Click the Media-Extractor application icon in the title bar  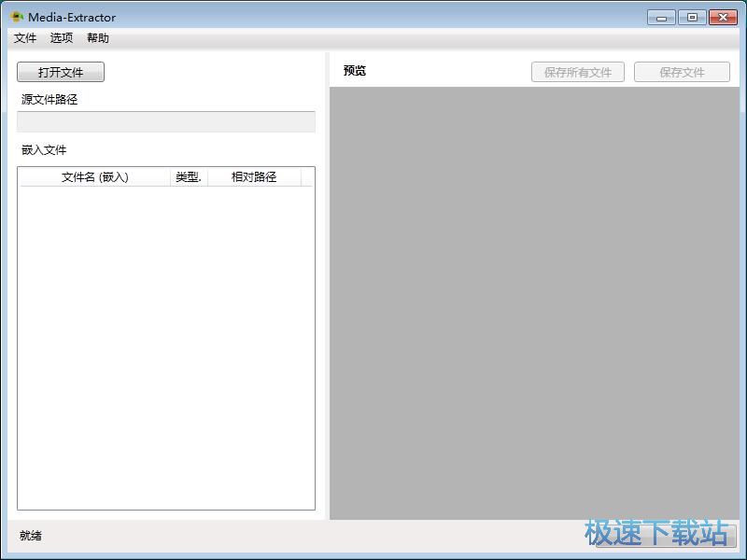tap(17, 16)
